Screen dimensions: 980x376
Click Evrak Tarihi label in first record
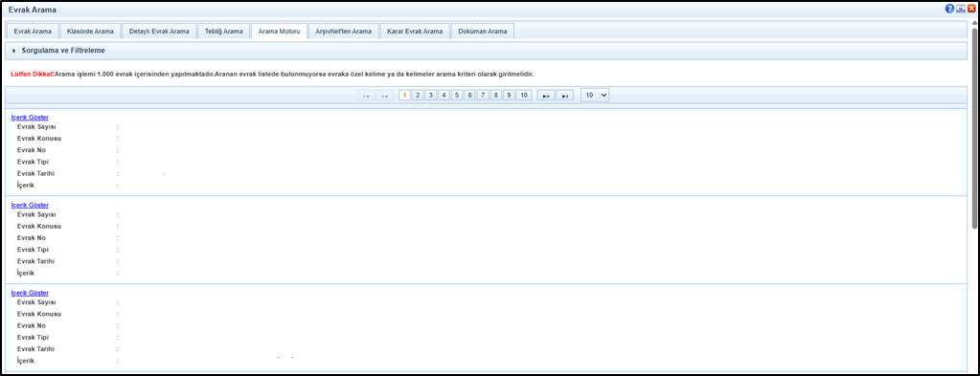point(36,173)
